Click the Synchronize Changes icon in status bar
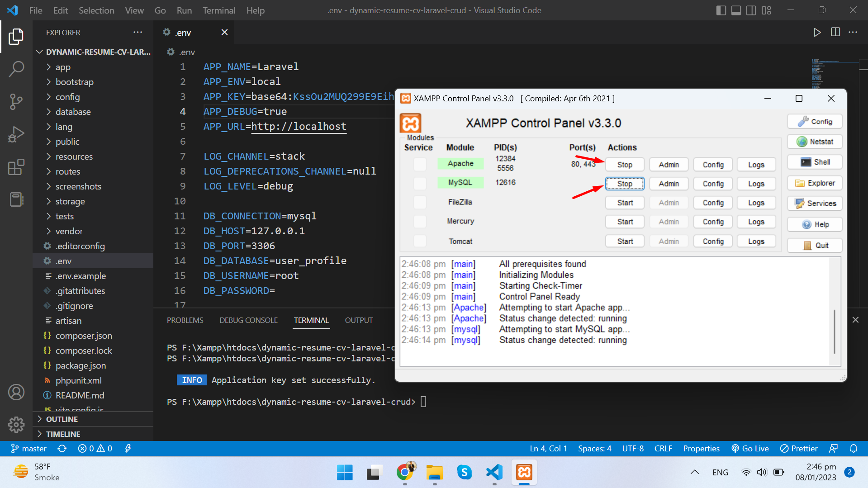 [62, 448]
